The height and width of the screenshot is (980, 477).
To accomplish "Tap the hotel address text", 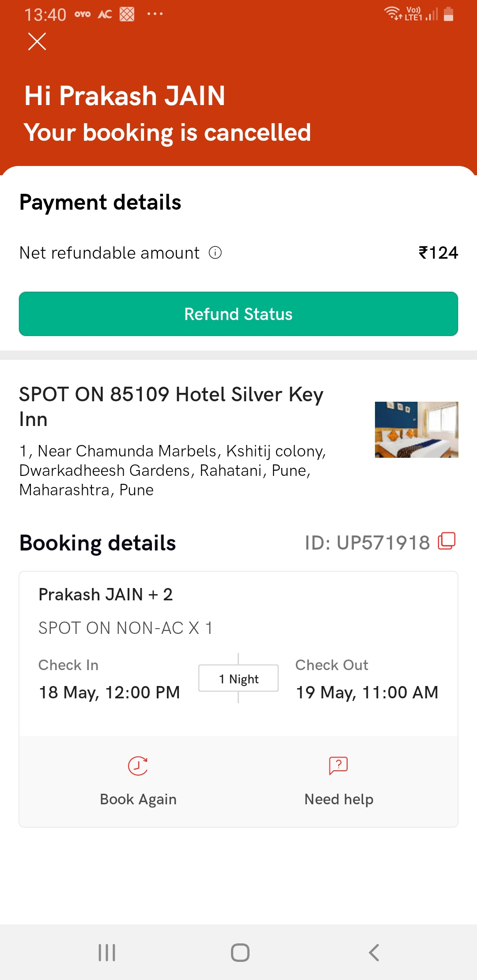I will click(x=172, y=471).
